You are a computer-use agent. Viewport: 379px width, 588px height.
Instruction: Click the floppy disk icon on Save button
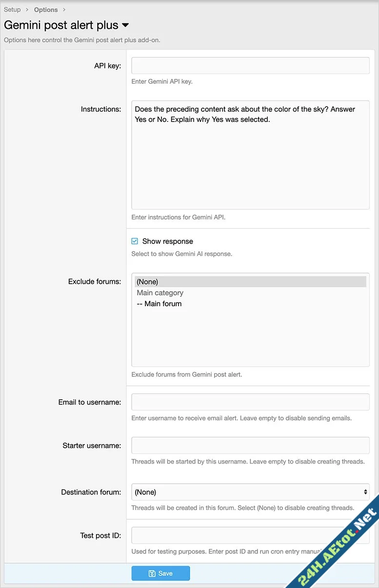tap(153, 573)
